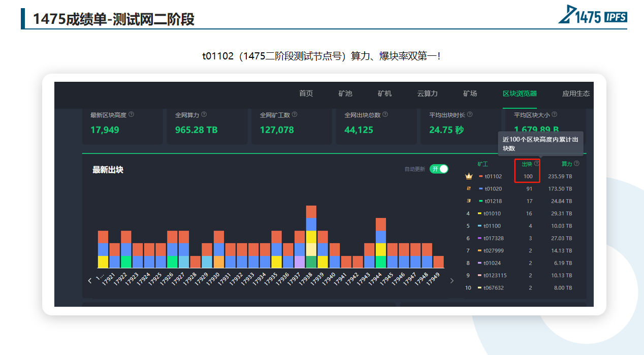Viewport: 644px width, 355px height.
Task: Click the total blocks value 44,125
Action: [x=359, y=130]
